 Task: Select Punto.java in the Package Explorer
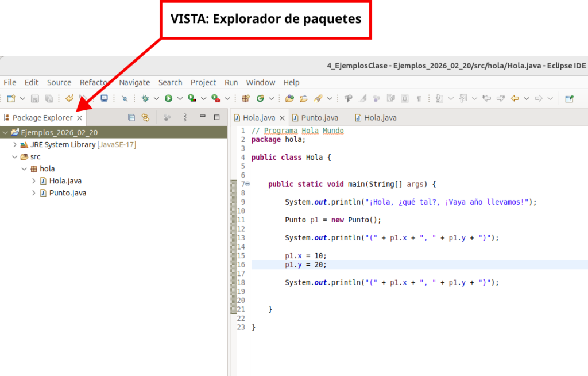tap(67, 193)
